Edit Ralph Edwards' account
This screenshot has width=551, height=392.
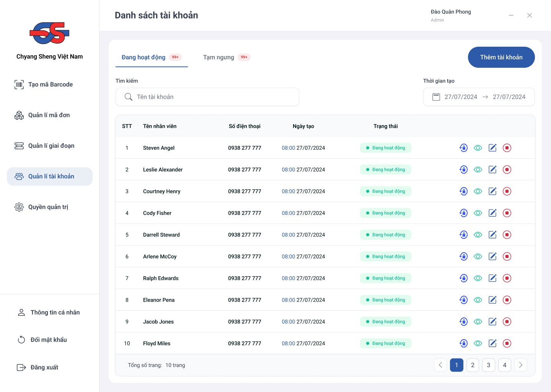(492, 278)
